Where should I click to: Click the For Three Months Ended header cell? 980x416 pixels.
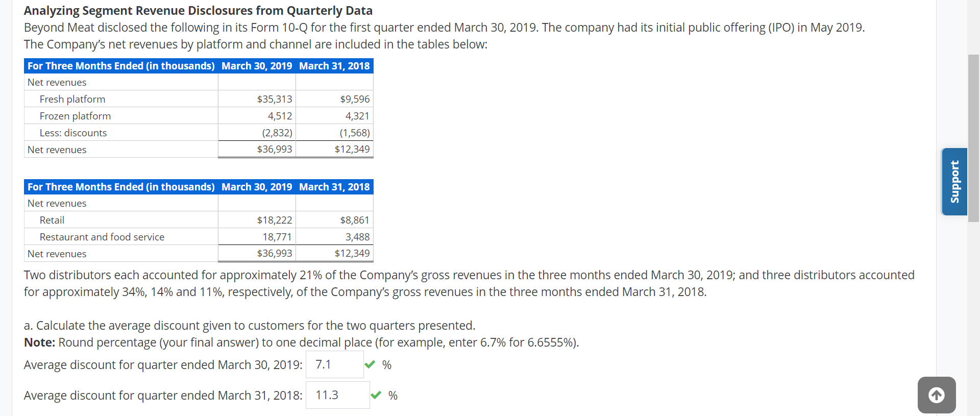coord(120,65)
